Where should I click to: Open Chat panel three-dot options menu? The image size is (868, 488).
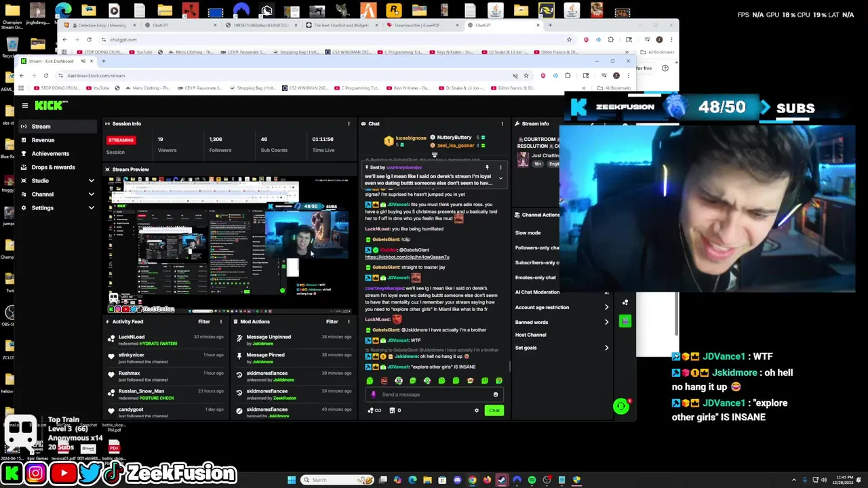[502, 124]
